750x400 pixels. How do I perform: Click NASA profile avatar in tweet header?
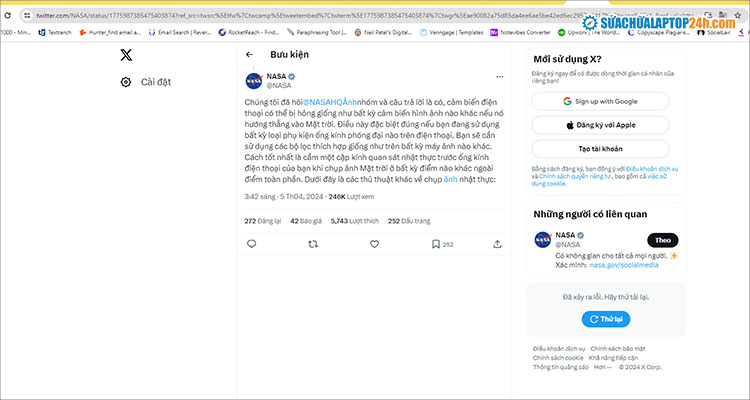(254, 81)
